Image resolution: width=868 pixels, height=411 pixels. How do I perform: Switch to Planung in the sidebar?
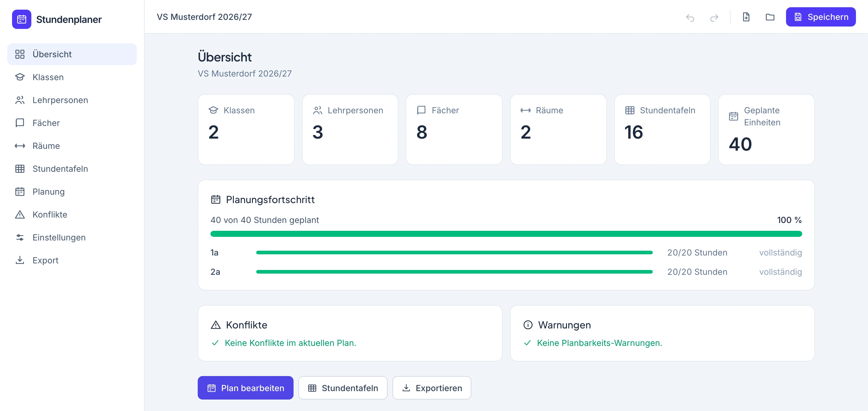72,192
